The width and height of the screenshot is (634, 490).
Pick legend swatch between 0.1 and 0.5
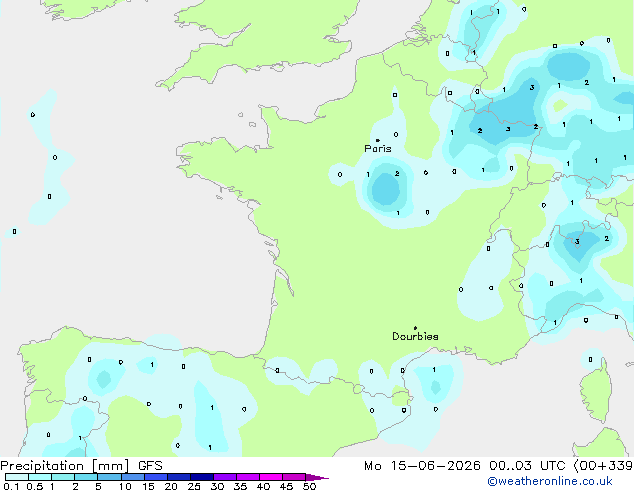(x=17, y=477)
